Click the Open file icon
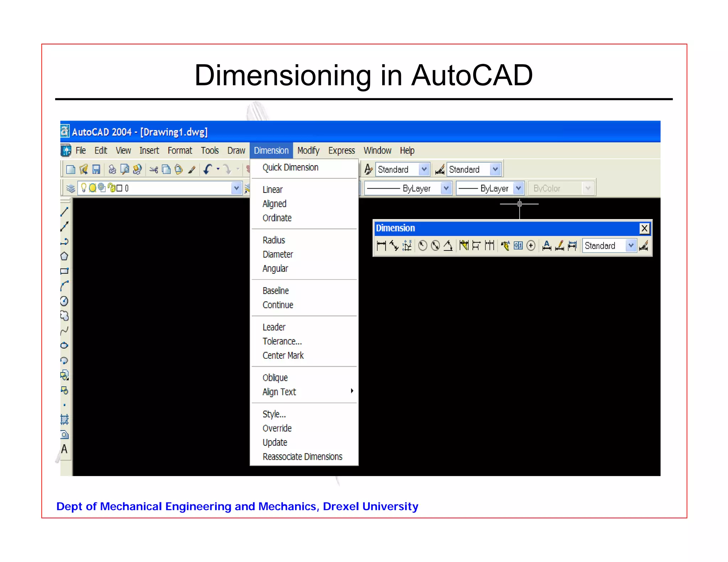The height and width of the screenshot is (562, 728). pyautogui.click(x=84, y=169)
